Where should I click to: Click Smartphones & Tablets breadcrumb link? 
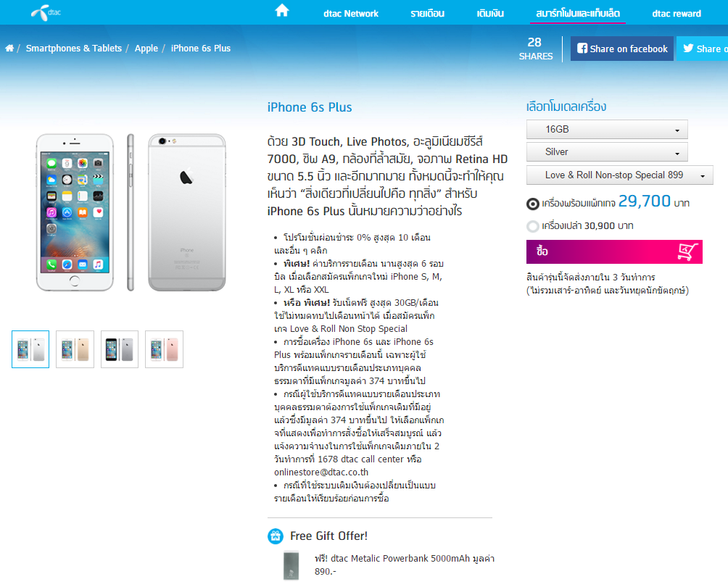click(74, 49)
